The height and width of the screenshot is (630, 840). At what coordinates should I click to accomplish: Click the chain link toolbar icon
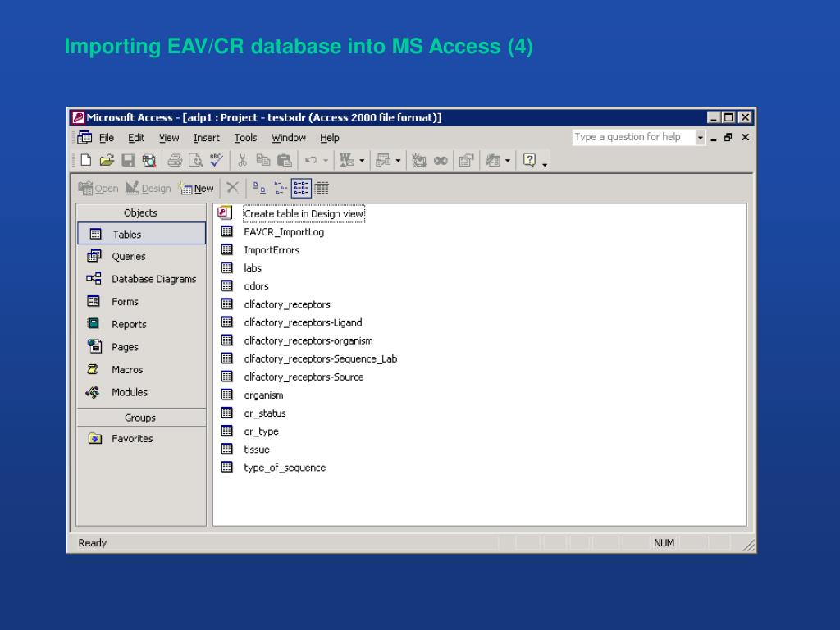pyautogui.click(x=441, y=161)
